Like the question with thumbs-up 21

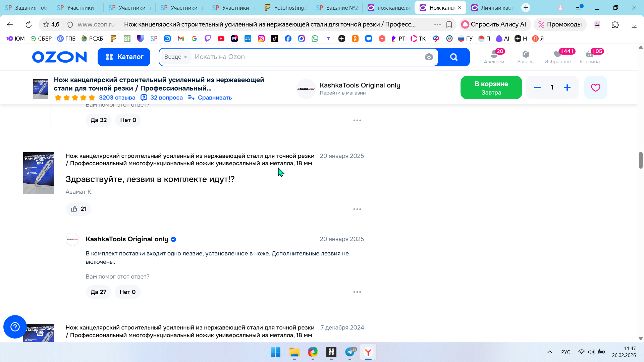click(78, 209)
